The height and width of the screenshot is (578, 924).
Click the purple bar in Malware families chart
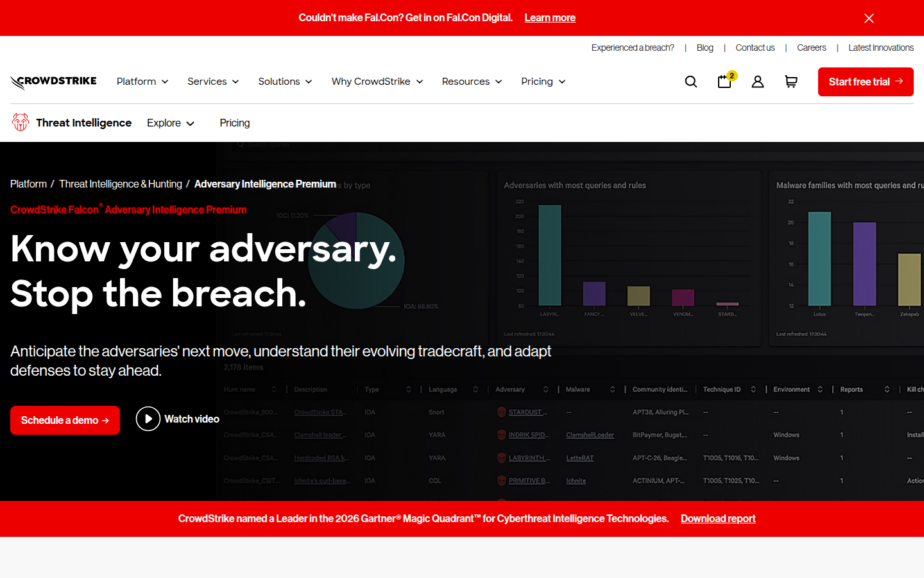(864, 264)
